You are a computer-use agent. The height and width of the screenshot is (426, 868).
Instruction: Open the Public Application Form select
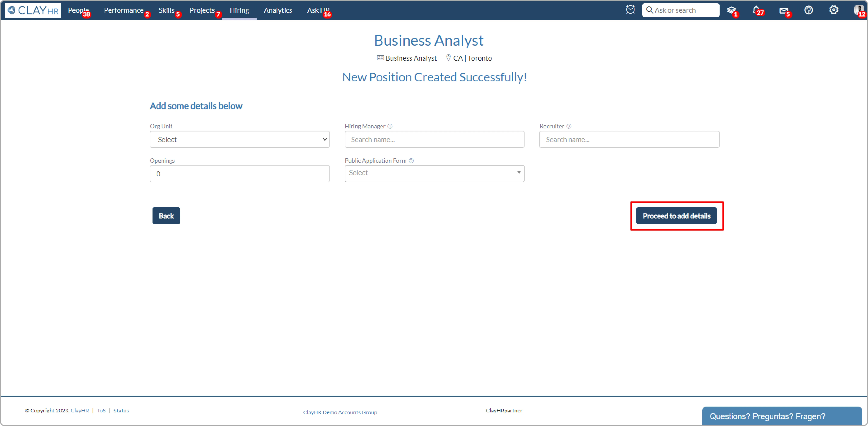[x=434, y=173]
